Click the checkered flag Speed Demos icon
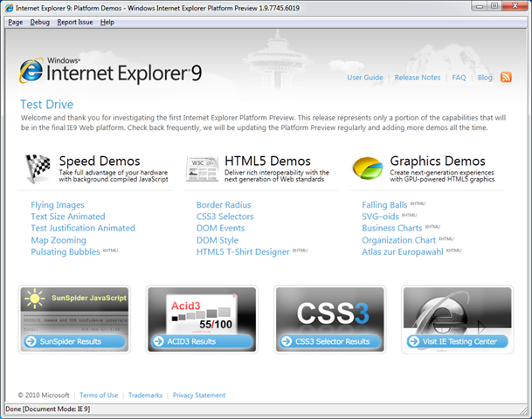Screen dimensions: 532x419 [38, 168]
